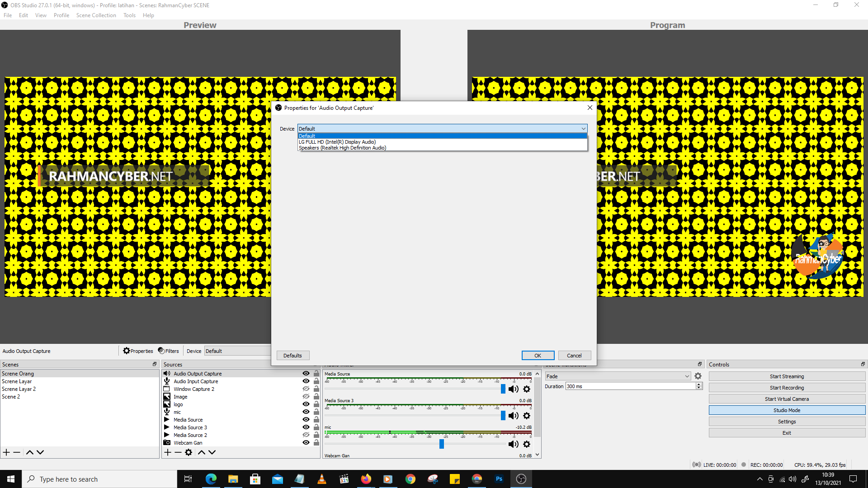This screenshot has width=868, height=488.
Task: Adjust the mic volume slider
Action: point(441,444)
